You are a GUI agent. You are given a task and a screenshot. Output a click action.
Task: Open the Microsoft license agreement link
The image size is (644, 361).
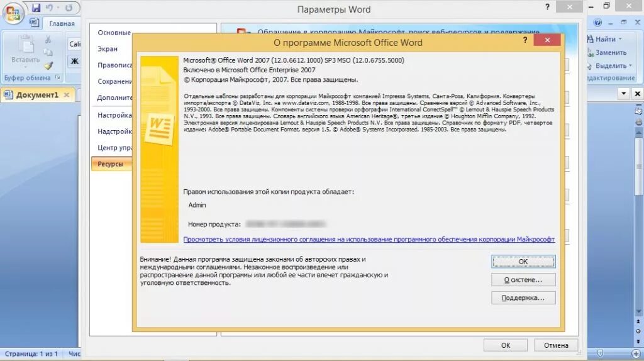[369, 239]
